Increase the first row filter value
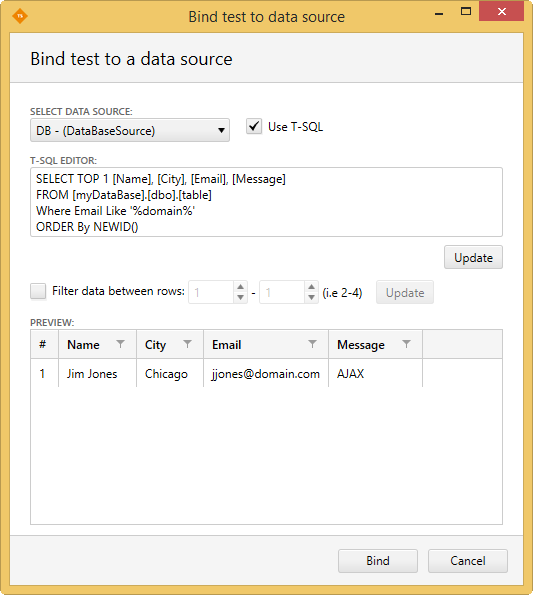The image size is (533, 595). [241, 287]
